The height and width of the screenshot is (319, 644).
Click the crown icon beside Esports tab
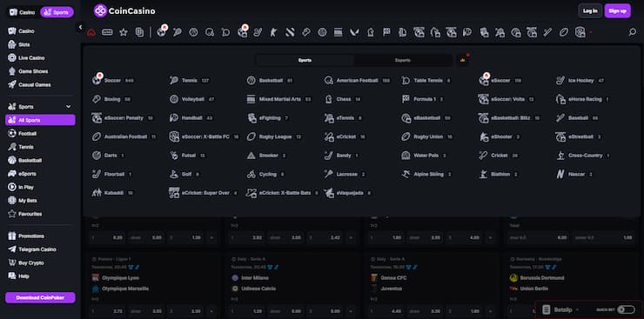[462, 60]
